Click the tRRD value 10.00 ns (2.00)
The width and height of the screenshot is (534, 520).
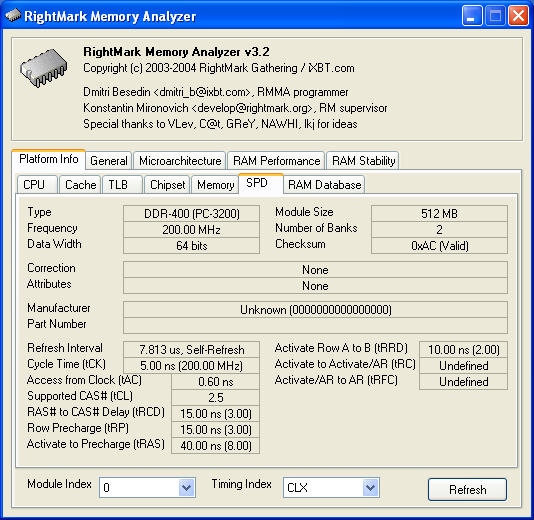464,349
